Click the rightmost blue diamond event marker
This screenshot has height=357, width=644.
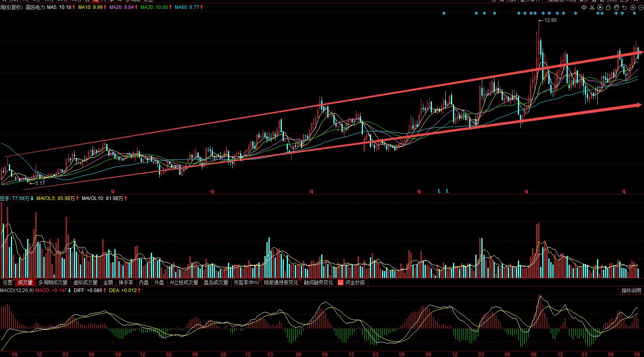coord(633,13)
